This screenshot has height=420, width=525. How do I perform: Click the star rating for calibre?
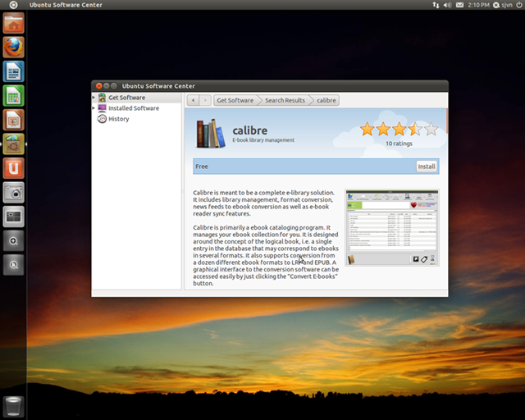[x=399, y=130]
